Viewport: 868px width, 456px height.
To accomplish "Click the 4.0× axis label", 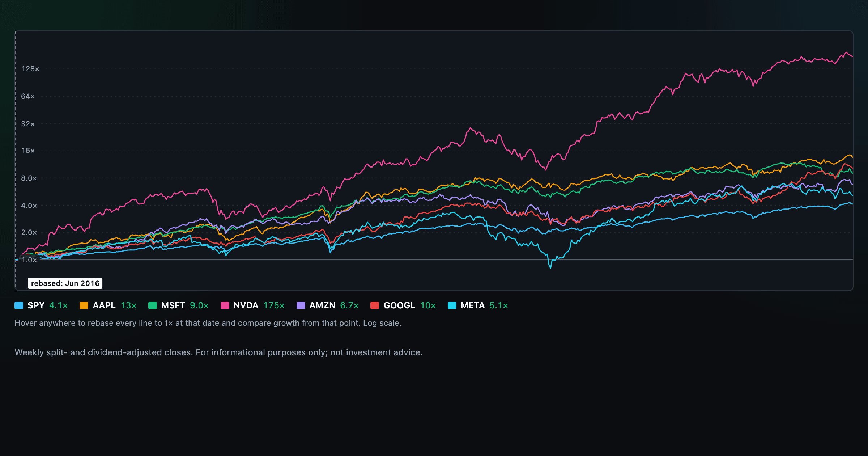I will point(29,206).
